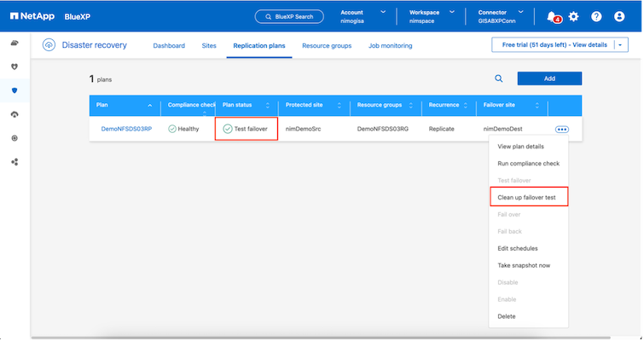The height and width of the screenshot is (341, 644).
Task: Expand the Workspace dropdown
Action: 452,12
